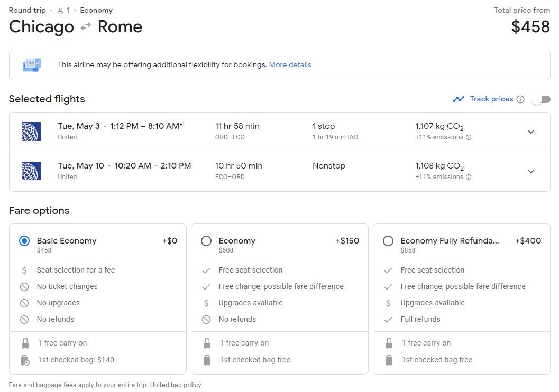Open the More details link about booking flexibility
Image resolution: width=559 pixels, height=392 pixels.
(290, 64)
